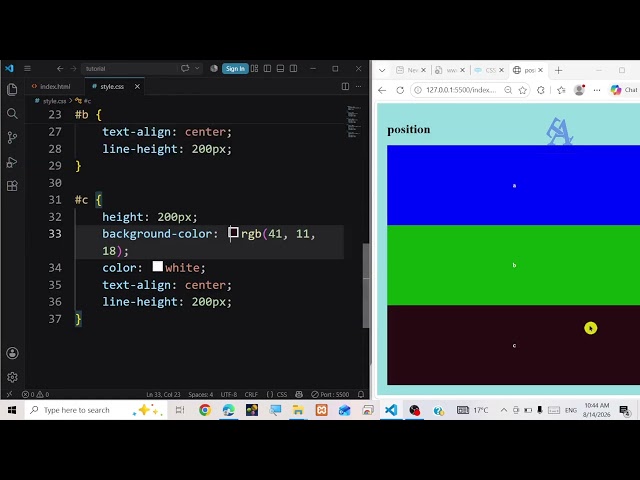Go forward in VS Code navigation
Screen dimensions: 640x480
[73, 69]
